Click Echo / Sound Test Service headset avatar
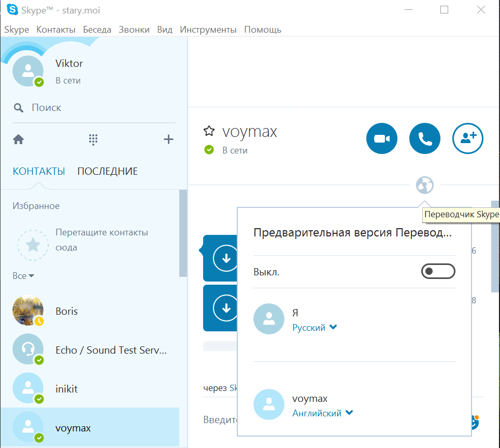Viewport: 500px width, 448px height. [x=28, y=349]
